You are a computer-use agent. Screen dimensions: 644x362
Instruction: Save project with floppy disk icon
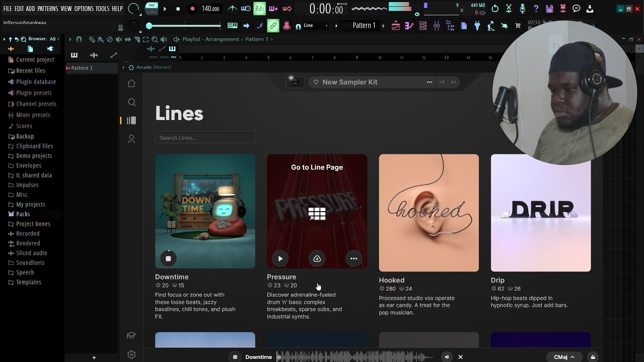coord(549,9)
